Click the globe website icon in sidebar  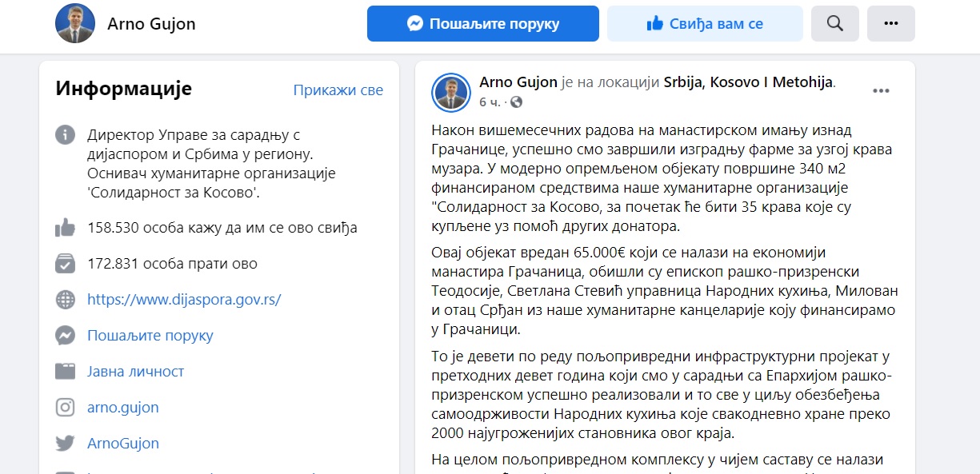[x=66, y=300]
